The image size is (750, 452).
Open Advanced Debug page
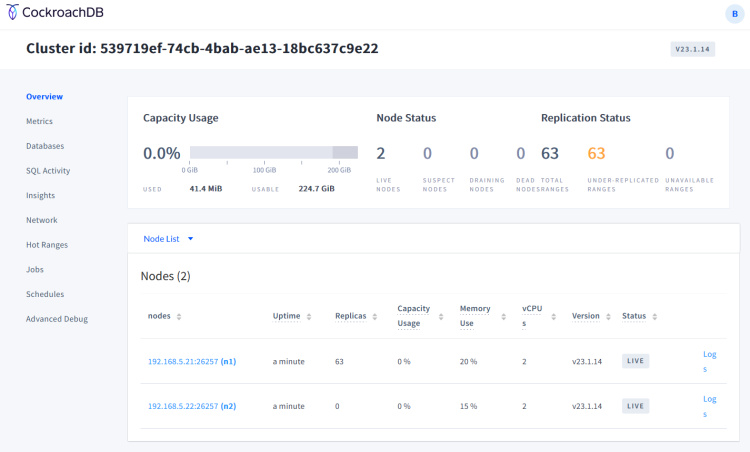[x=57, y=319]
